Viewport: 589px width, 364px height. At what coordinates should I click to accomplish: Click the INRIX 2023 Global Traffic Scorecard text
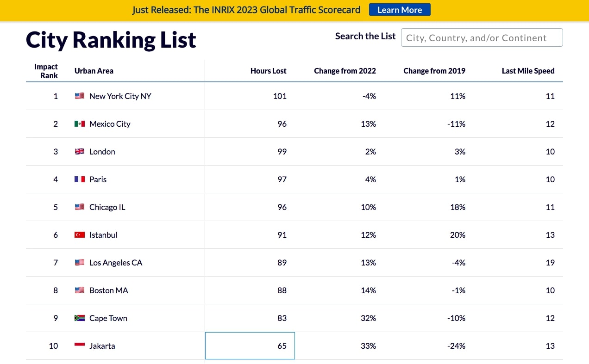[246, 10]
